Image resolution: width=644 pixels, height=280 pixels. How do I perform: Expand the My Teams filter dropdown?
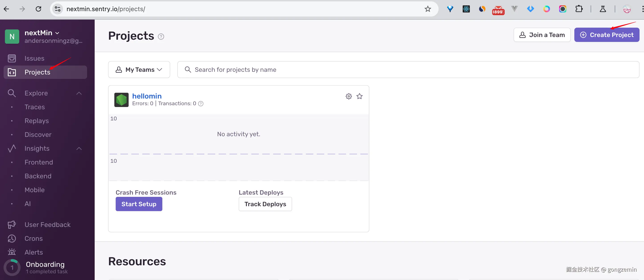coord(139,70)
